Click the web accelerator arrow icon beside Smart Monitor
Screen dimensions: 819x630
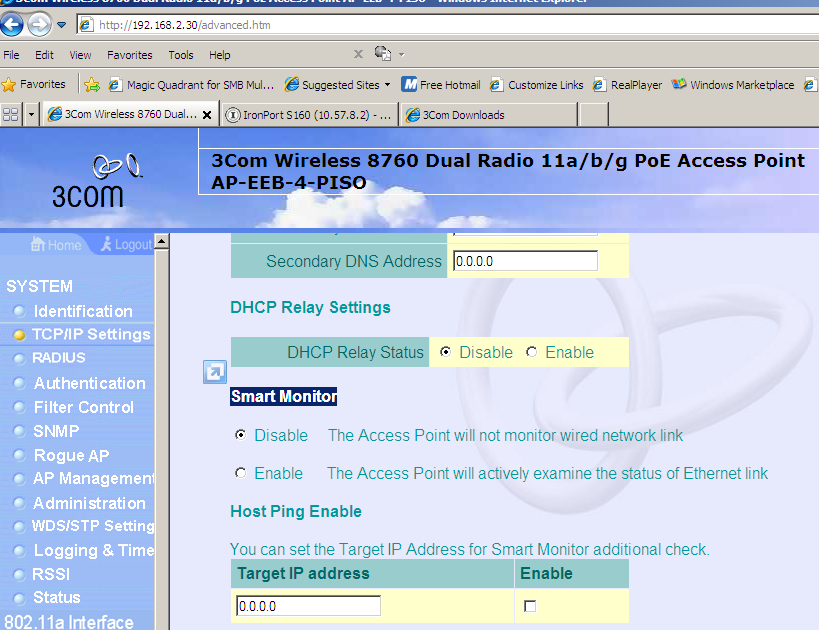tap(215, 372)
